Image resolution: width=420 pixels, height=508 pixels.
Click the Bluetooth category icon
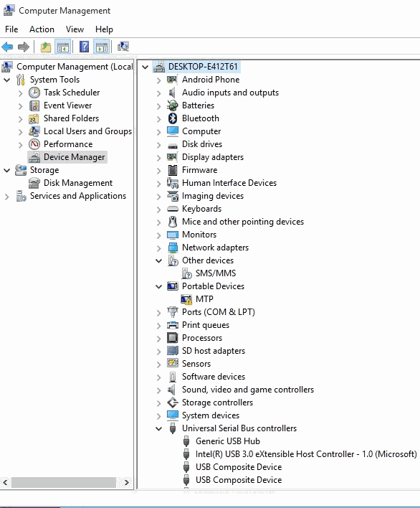point(173,118)
